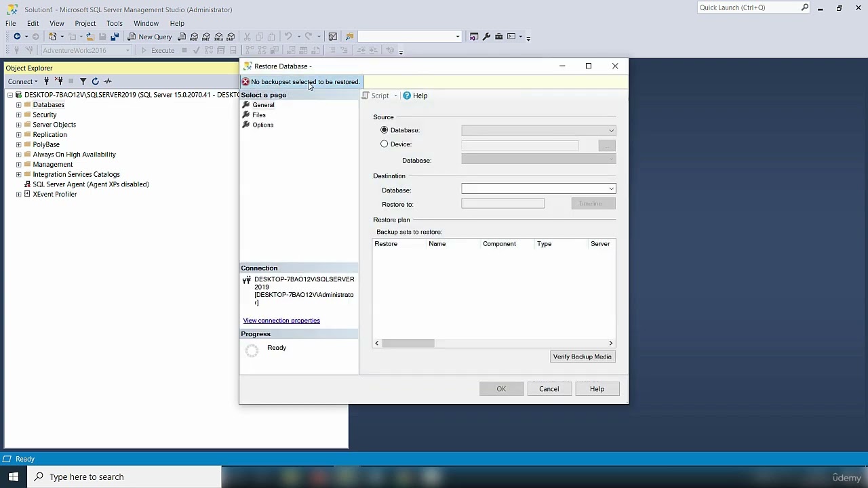Image resolution: width=868 pixels, height=488 pixels.
Task: Click the Database Engine Query icon
Action: (182, 37)
